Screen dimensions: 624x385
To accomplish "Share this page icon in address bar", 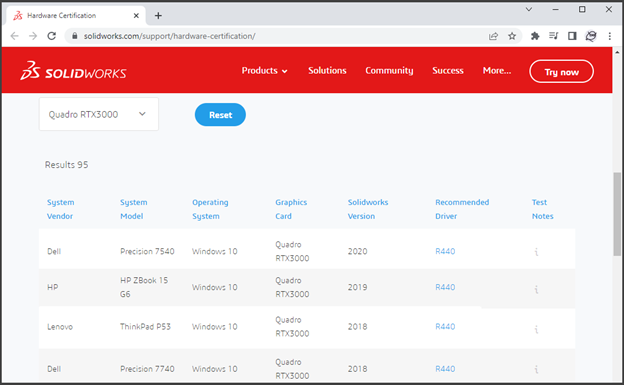I will [493, 36].
